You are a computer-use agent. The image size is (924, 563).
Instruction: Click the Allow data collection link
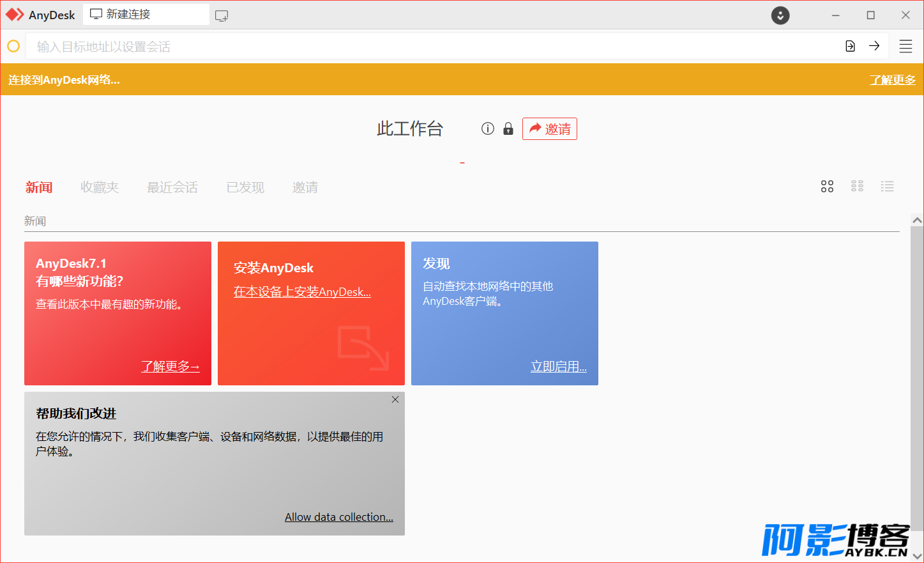coord(338,517)
